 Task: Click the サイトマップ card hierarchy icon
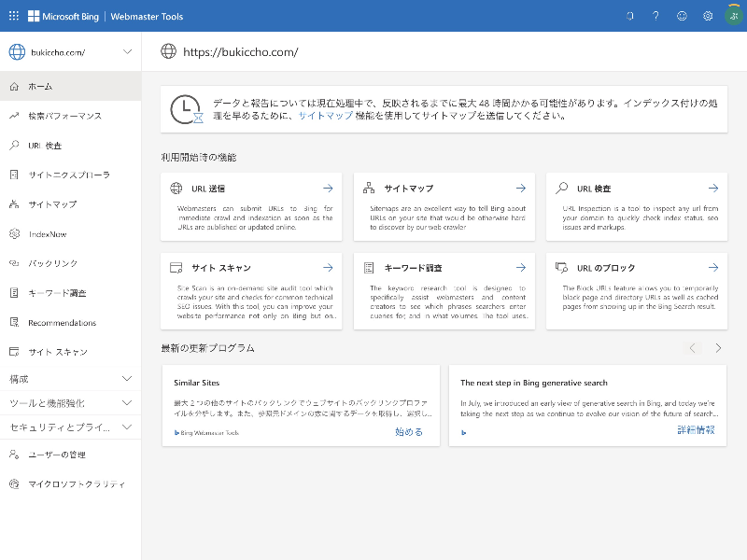(x=369, y=189)
